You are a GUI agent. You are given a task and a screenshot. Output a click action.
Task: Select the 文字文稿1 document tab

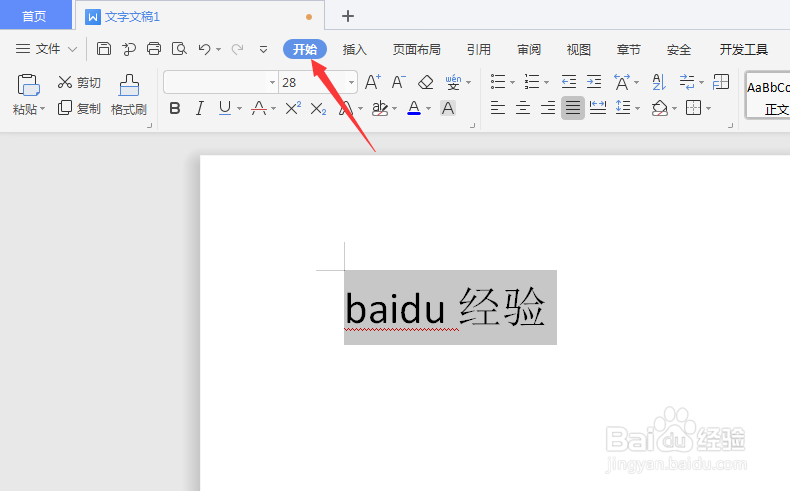[200, 16]
